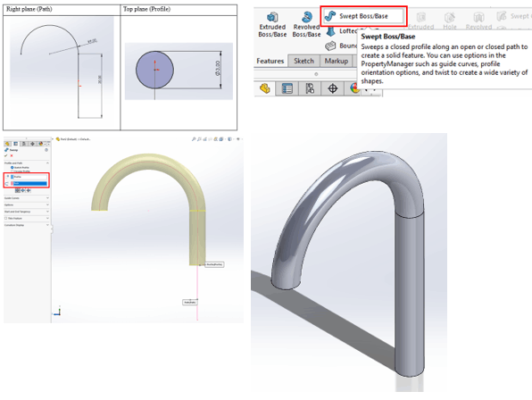The height and width of the screenshot is (400, 532).
Task: Click the Extruded Boss/Base tool icon
Action: click(x=272, y=17)
